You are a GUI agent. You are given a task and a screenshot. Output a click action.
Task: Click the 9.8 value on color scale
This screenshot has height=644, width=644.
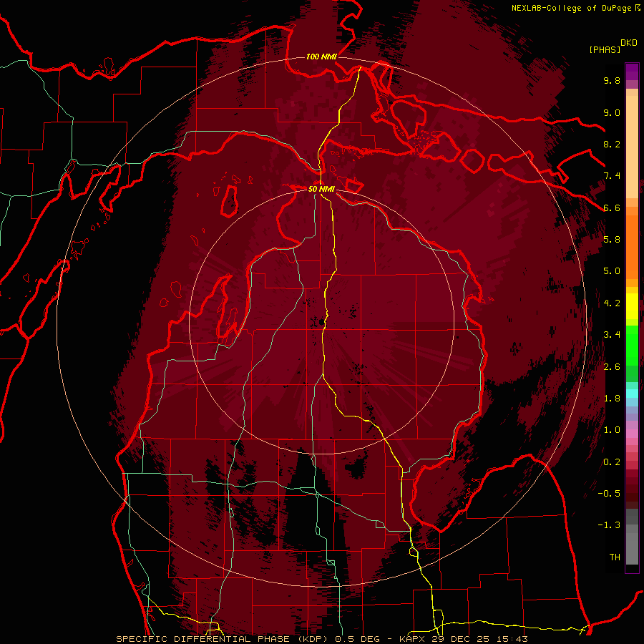612,80
